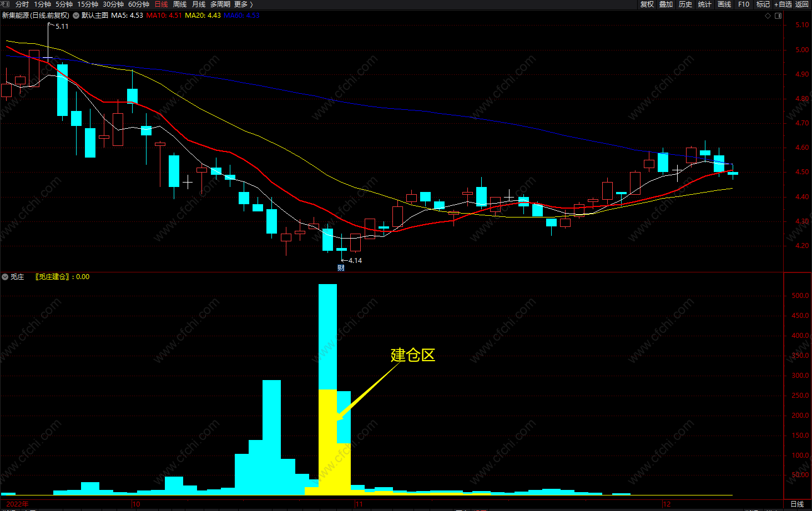The width and height of the screenshot is (812, 511).
Task: Expand the main chart indicator dropdown arrow
Action: tap(76, 16)
